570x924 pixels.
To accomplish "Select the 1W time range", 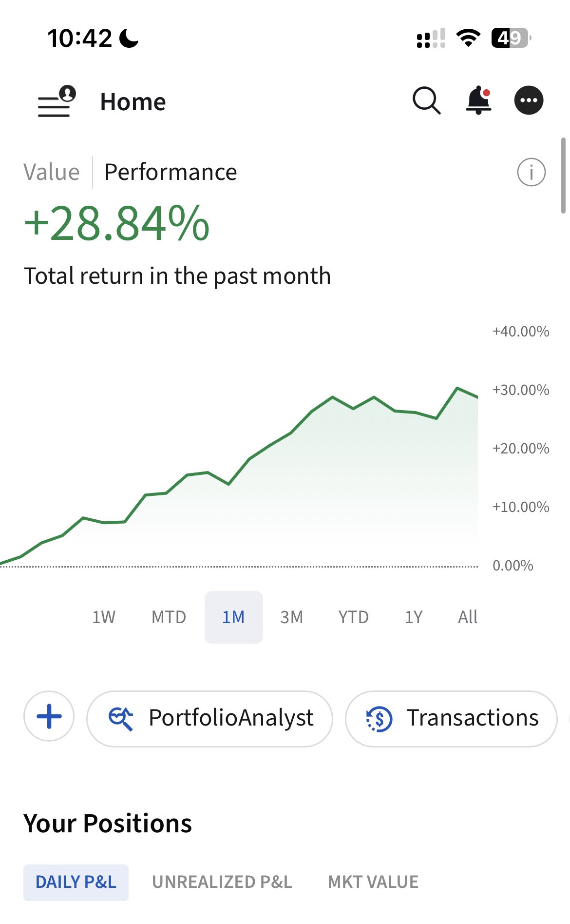I will [x=104, y=617].
